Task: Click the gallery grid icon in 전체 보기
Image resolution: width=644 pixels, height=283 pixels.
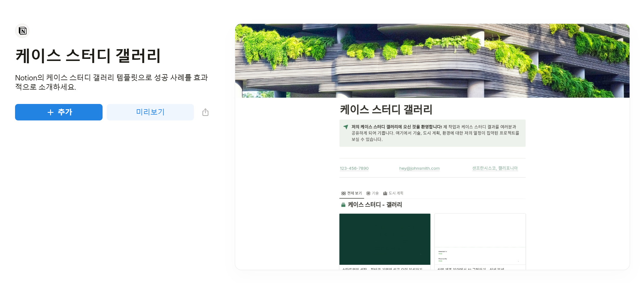Action: coord(343,193)
